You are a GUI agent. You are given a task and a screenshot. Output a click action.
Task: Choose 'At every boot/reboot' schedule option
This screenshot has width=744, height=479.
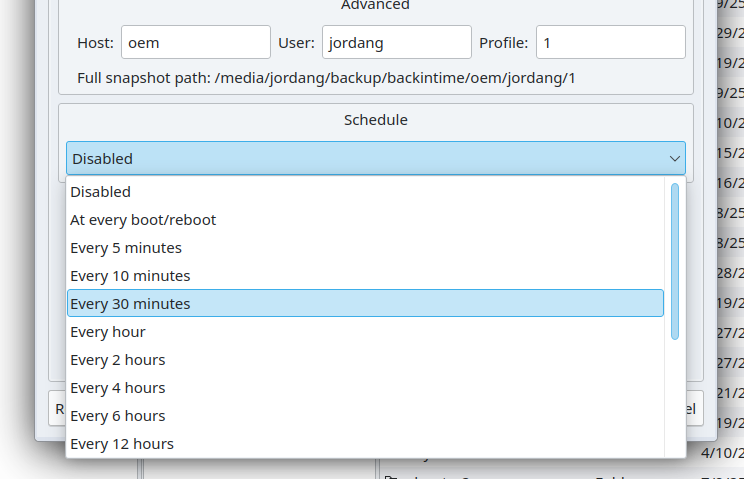[x=365, y=220]
